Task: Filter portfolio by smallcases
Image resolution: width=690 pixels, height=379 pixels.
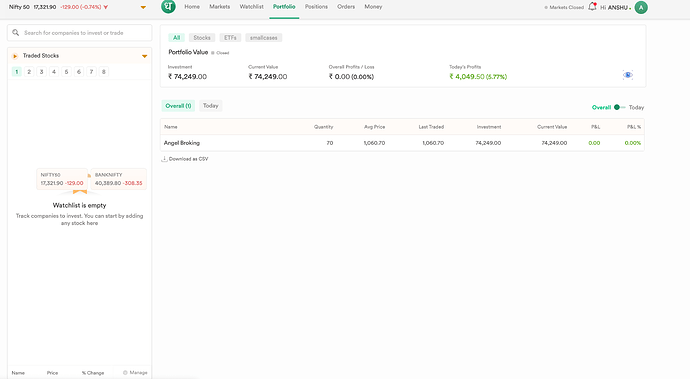Action: pos(264,38)
